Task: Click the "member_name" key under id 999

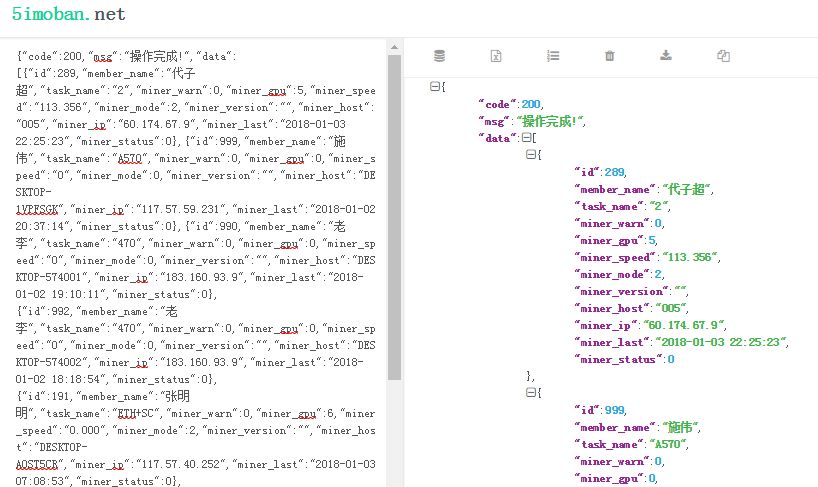Action: coord(615,428)
